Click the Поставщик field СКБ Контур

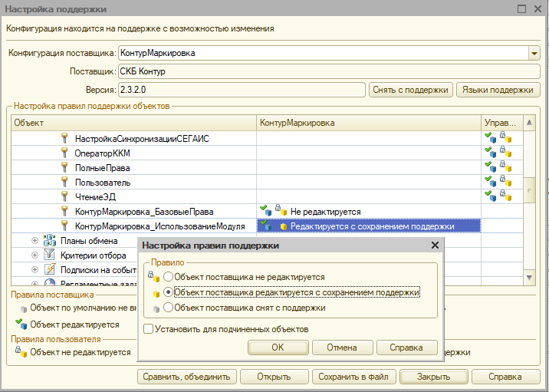(x=329, y=71)
